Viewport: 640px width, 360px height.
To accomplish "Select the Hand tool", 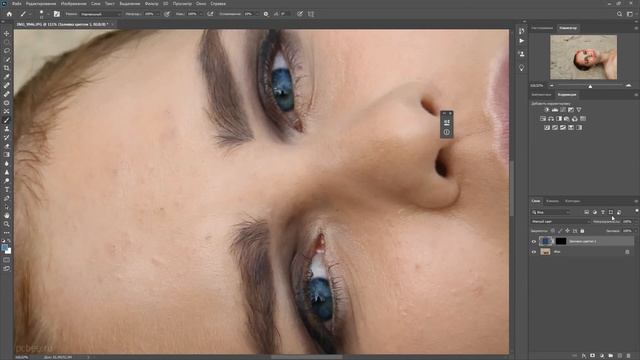I will pyautogui.click(x=7, y=215).
